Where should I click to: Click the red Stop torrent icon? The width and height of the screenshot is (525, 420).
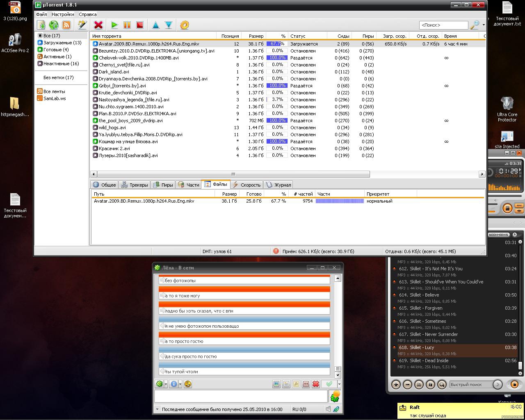click(x=140, y=25)
